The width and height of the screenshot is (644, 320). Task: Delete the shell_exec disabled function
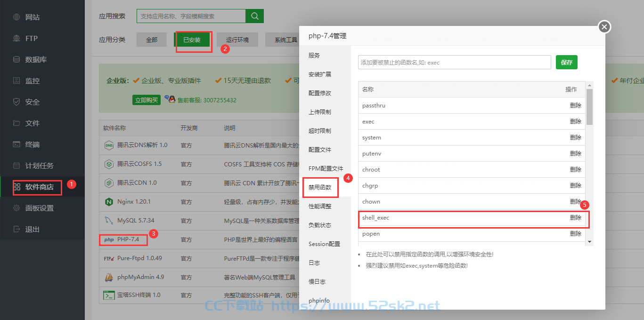pyautogui.click(x=576, y=218)
